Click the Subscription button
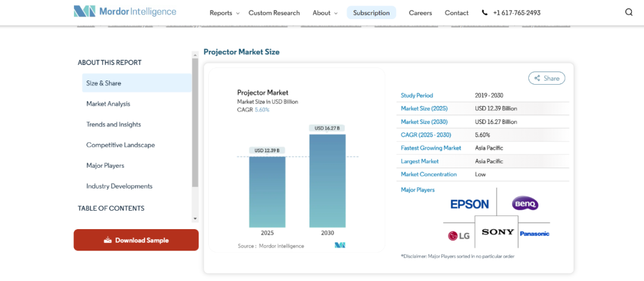Image resolution: width=644 pixels, height=281 pixels. coord(371,13)
